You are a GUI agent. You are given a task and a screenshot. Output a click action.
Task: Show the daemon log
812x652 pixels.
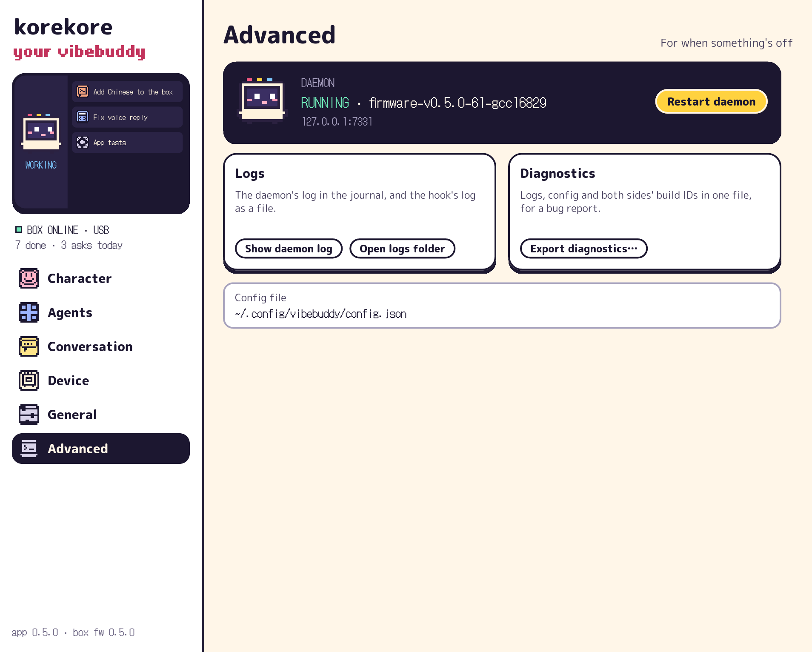coord(289,249)
